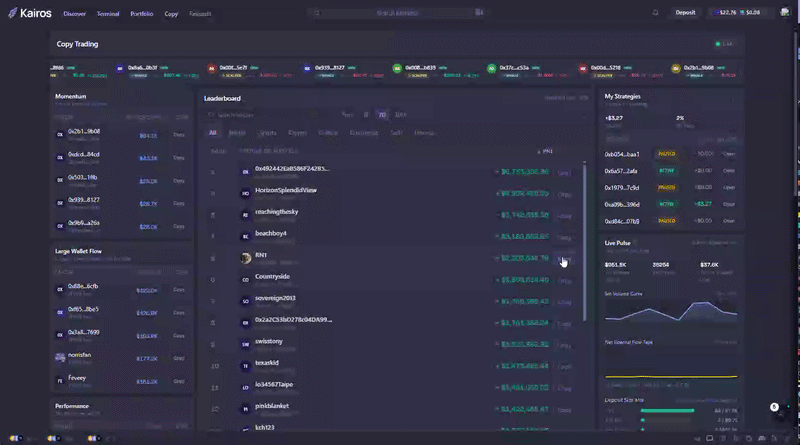Click the FE avatar beside Fevery

[x=60, y=381]
